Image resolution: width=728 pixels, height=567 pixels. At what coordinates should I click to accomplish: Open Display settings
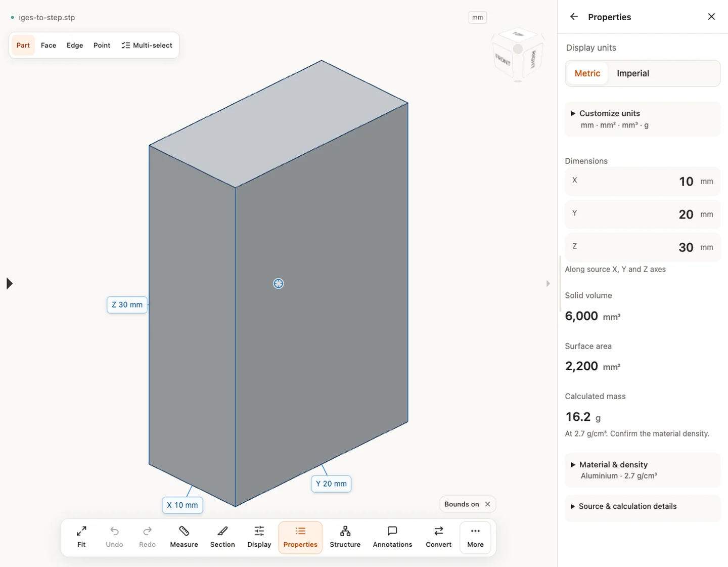point(259,537)
